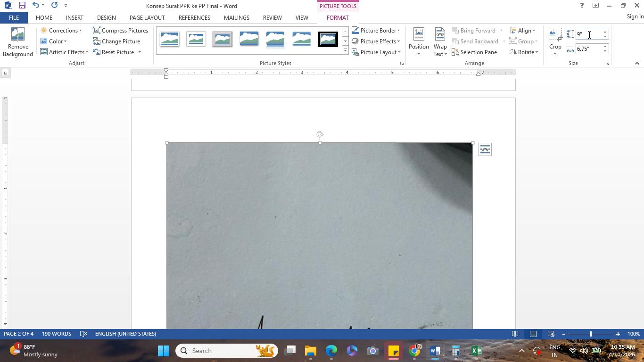Save the document with the Save icon
Viewport: 644px width, 362px height.
22,6
